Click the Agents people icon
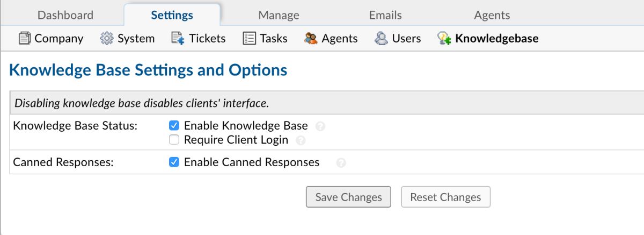Image resolution: width=644 pixels, height=235 pixels. tap(311, 38)
